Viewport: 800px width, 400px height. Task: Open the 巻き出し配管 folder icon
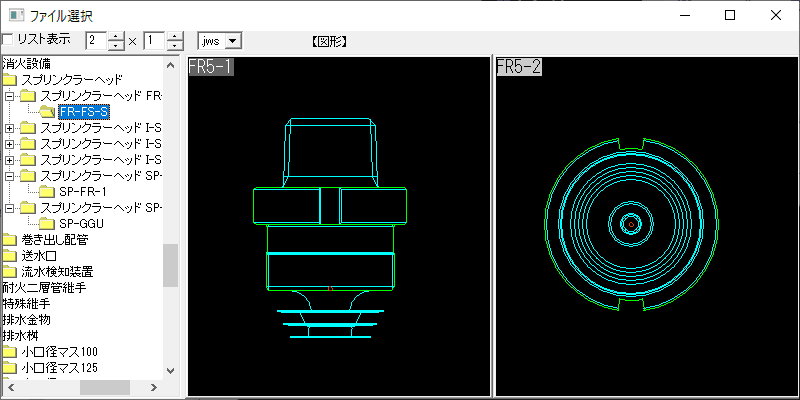click(10, 239)
